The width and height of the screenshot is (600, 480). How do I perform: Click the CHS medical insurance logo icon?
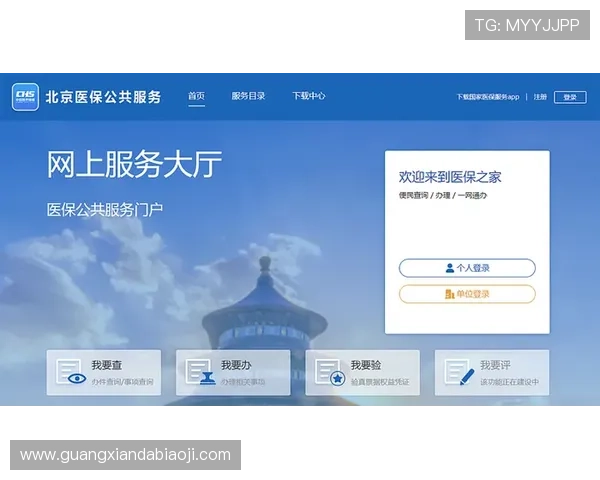point(25,97)
